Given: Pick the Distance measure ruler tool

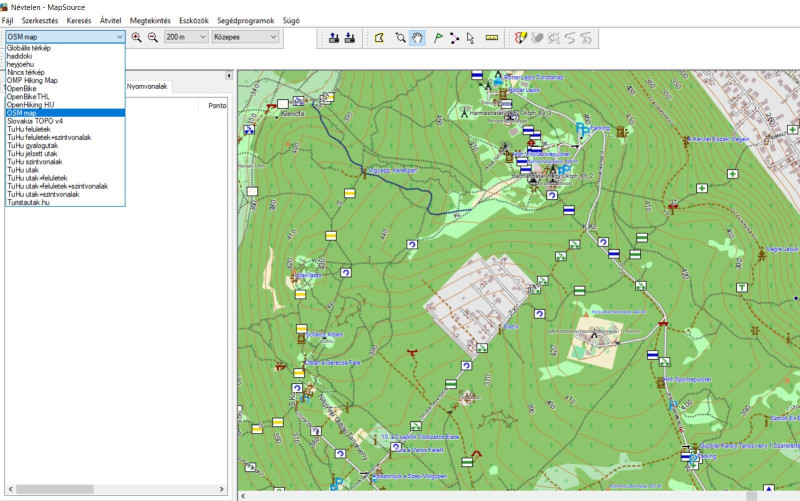Looking at the screenshot, I should (491, 38).
